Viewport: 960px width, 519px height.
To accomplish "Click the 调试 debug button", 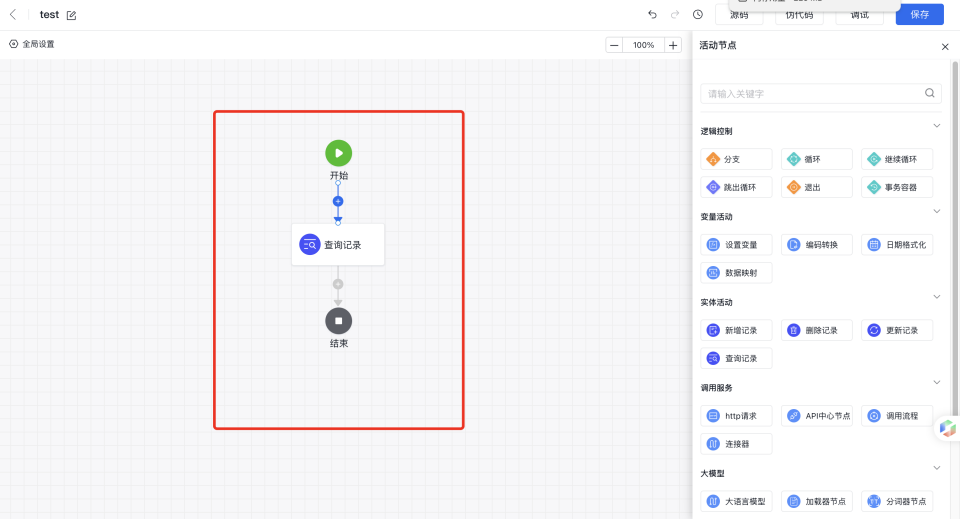I will coord(859,15).
